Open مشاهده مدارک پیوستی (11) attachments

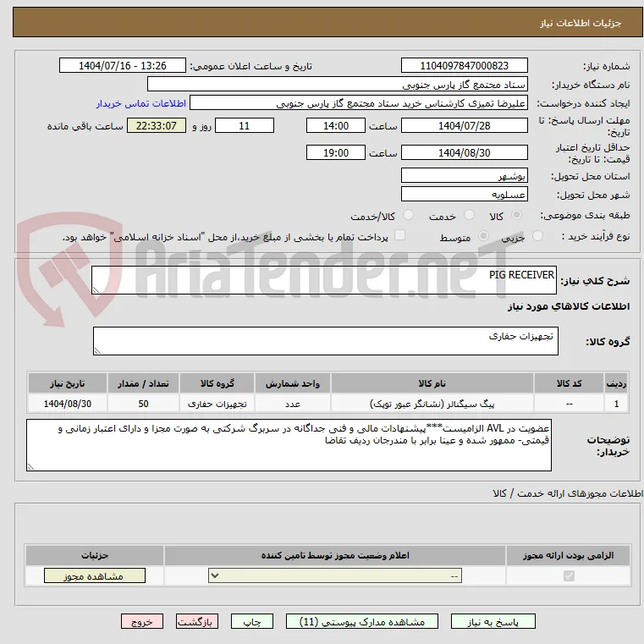(x=362, y=621)
